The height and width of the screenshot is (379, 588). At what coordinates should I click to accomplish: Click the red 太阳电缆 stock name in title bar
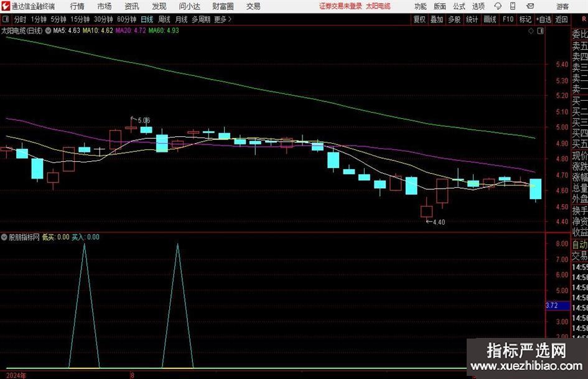point(378,6)
